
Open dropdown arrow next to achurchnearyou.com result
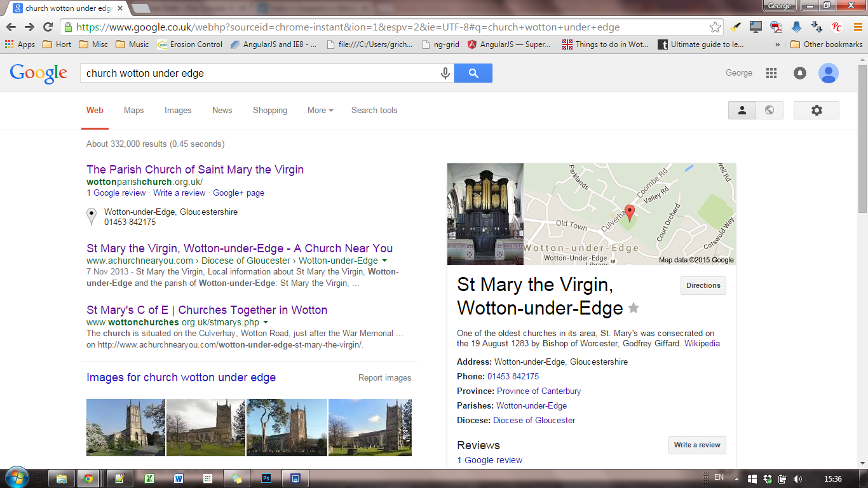[x=384, y=261]
